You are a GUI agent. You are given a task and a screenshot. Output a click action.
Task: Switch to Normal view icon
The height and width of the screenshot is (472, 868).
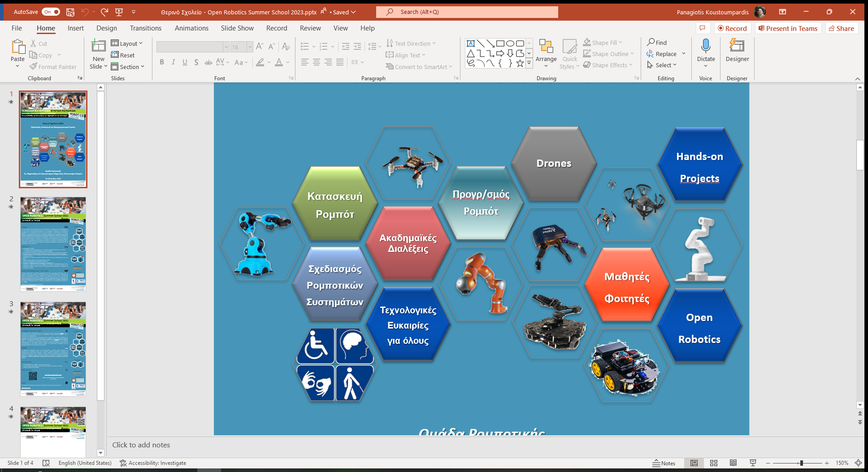click(x=694, y=463)
